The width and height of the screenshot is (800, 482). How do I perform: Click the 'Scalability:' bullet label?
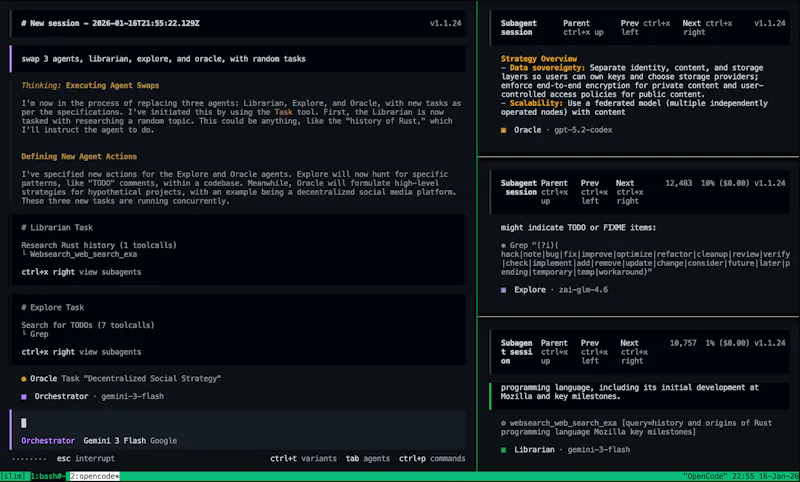pos(536,103)
